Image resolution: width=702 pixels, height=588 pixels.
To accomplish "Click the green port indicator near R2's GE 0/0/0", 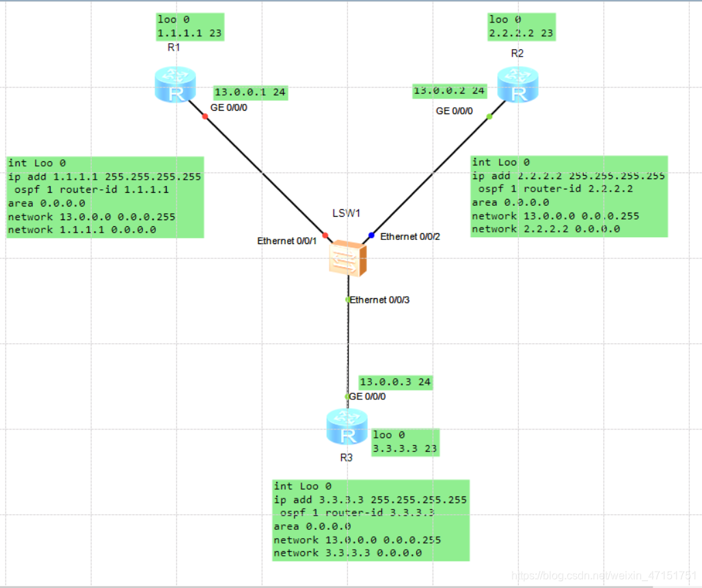I will click(x=489, y=116).
